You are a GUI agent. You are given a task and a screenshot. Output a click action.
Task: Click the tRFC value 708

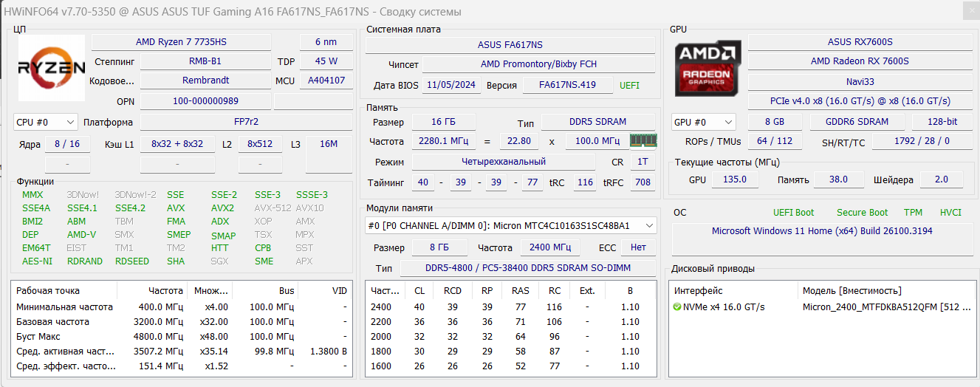pyautogui.click(x=643, y=182)
